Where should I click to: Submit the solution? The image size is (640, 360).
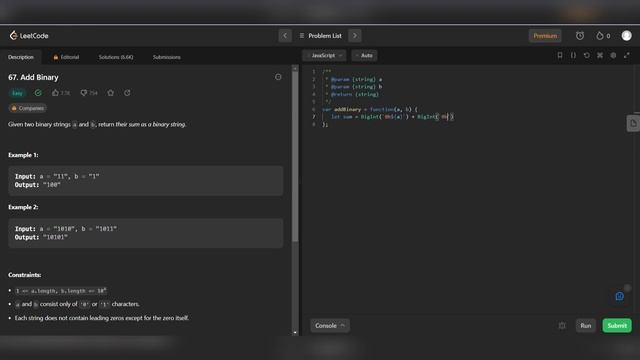(x=617, y=326)
